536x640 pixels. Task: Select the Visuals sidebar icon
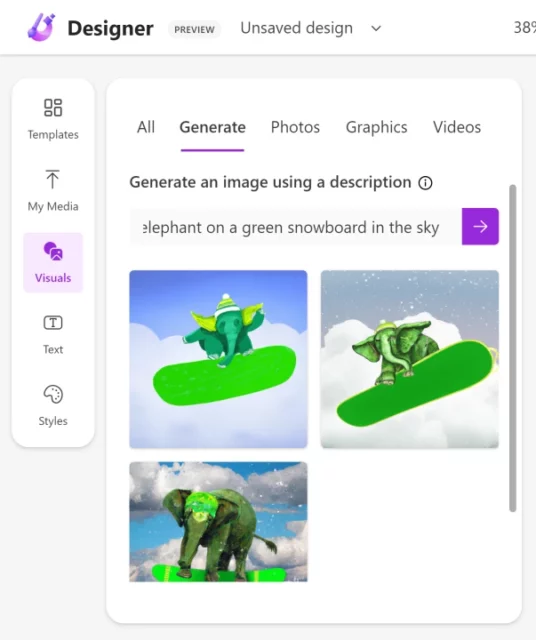pos(53,251)
